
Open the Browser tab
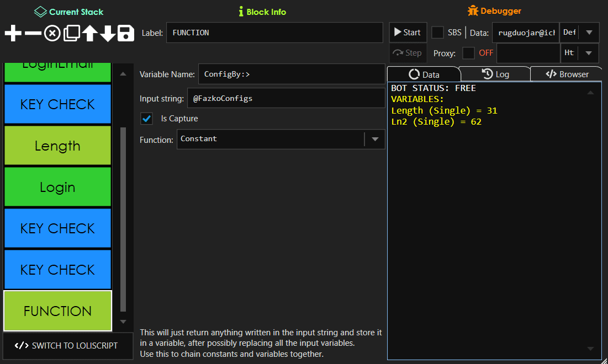point(567,73)
